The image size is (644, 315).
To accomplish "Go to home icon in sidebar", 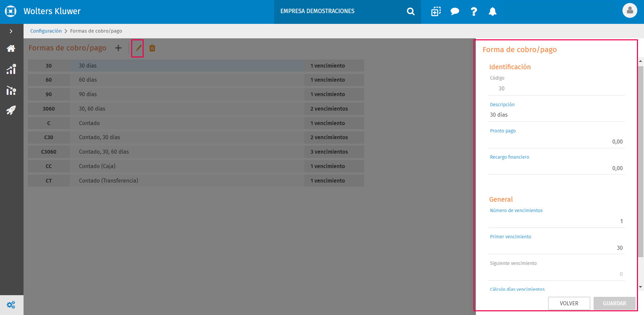I will (11, 48).
